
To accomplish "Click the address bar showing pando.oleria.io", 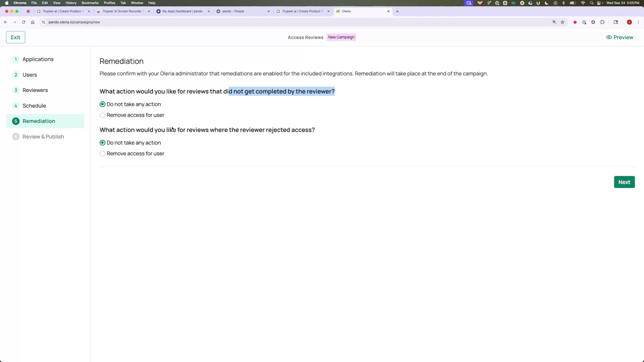I will tap(74, 22).
